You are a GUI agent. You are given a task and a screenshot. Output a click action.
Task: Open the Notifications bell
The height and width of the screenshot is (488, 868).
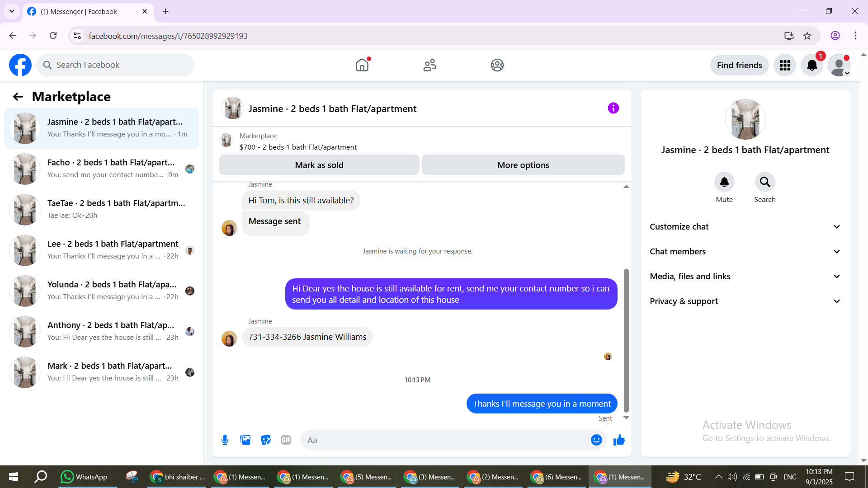pos(812,66)
